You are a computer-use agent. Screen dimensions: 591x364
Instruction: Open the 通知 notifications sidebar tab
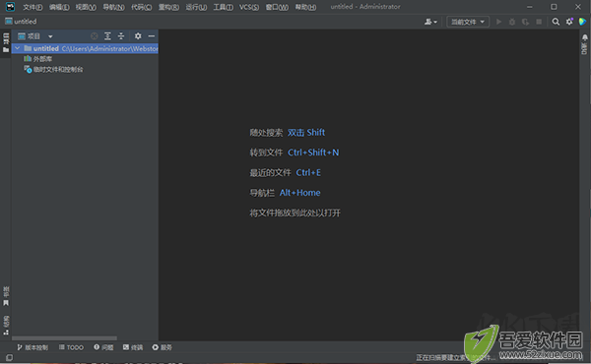click(x=584, y=44)
